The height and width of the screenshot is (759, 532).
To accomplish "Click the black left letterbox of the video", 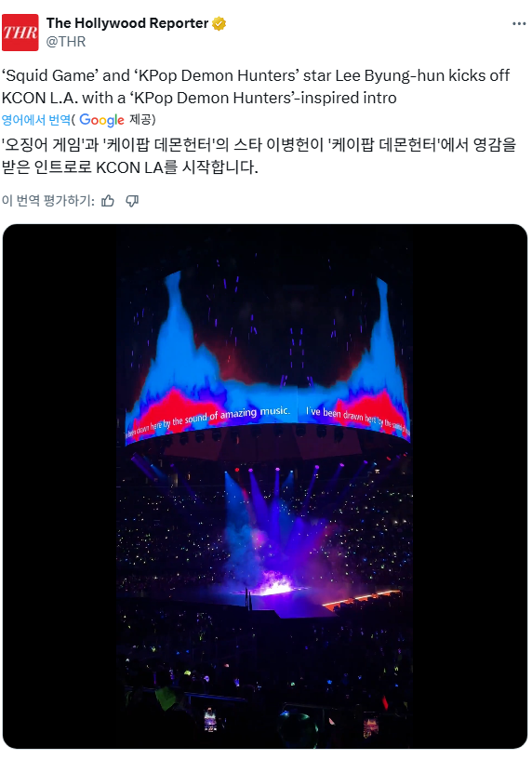I will [60, 486].
